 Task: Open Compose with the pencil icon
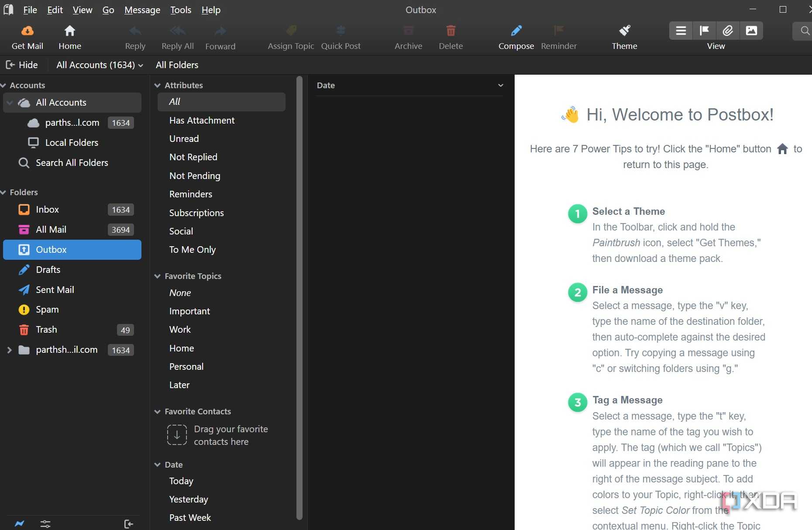pyautogui.click(x=516, y=31)
